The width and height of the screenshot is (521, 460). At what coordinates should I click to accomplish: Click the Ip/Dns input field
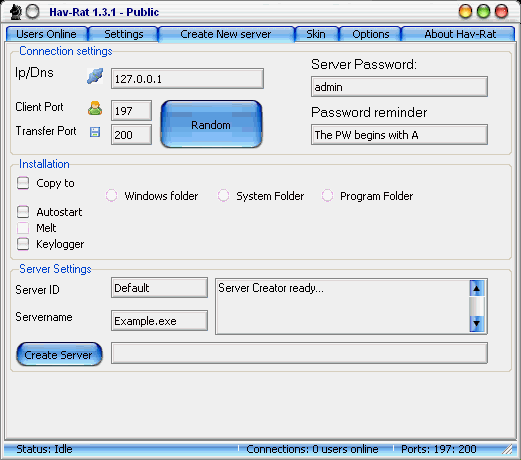pyautogui.click(x=187, y=79)
